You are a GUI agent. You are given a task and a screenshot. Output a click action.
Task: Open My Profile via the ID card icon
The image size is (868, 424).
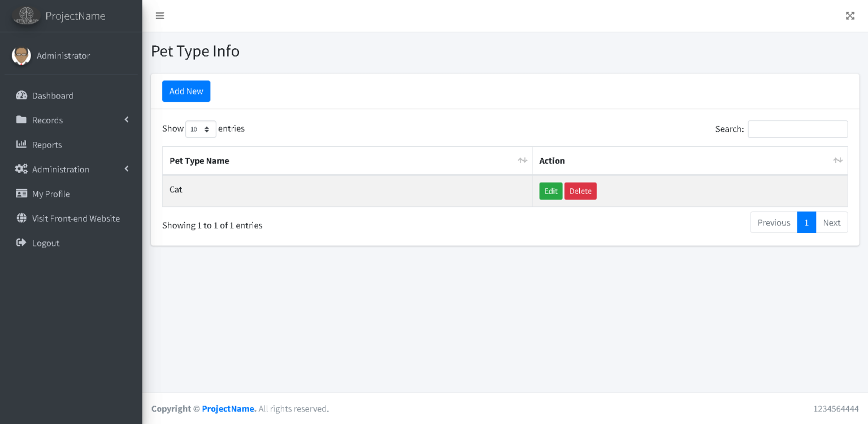coord(21,193)
